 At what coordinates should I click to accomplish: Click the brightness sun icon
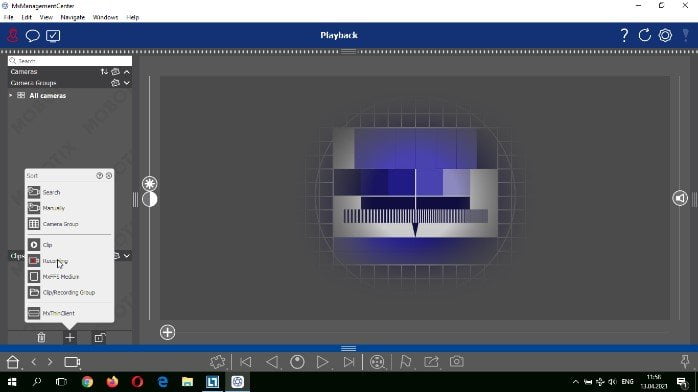pyautogui.click(x=150, y=183)
